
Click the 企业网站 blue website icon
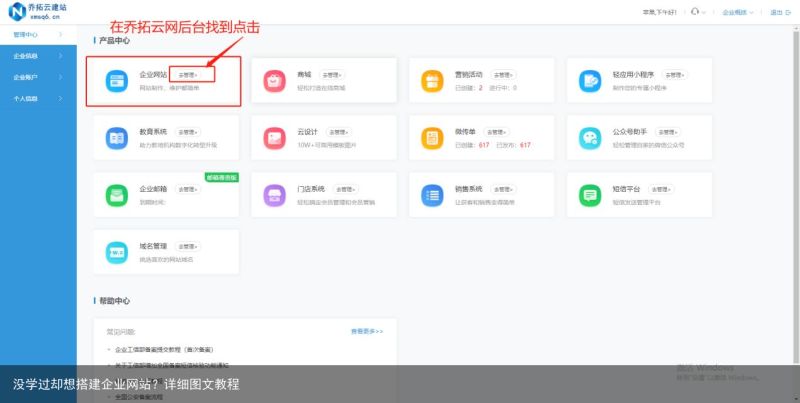[x=117, y=81]
